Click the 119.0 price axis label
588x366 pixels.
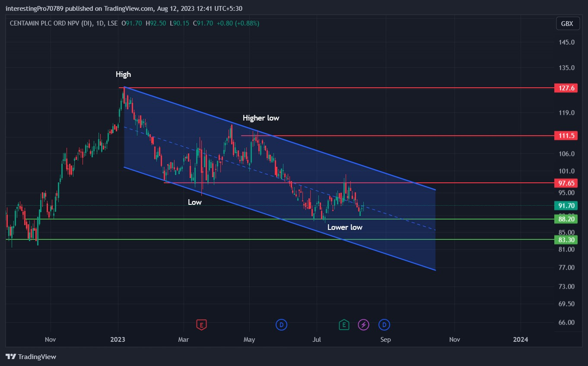click(x=566, y=113)
